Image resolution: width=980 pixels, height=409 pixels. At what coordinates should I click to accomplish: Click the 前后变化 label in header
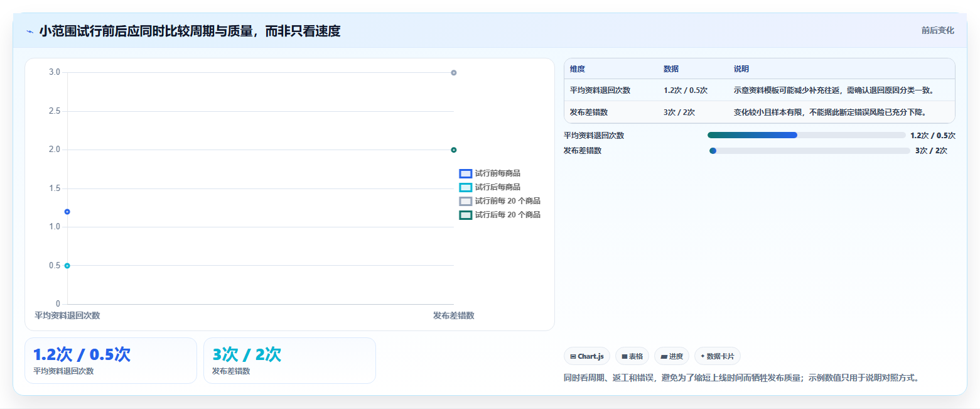tap(938, 31)
